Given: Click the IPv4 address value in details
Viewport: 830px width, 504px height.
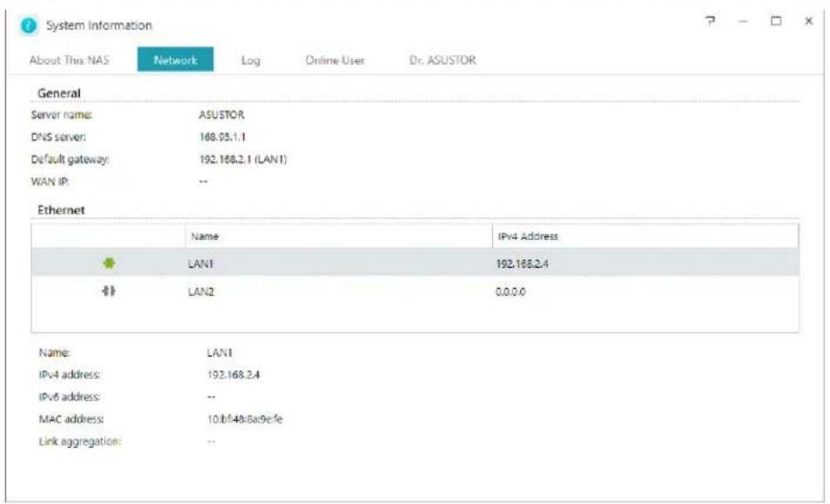Looking at the screenshot, I should coord(234,374).
